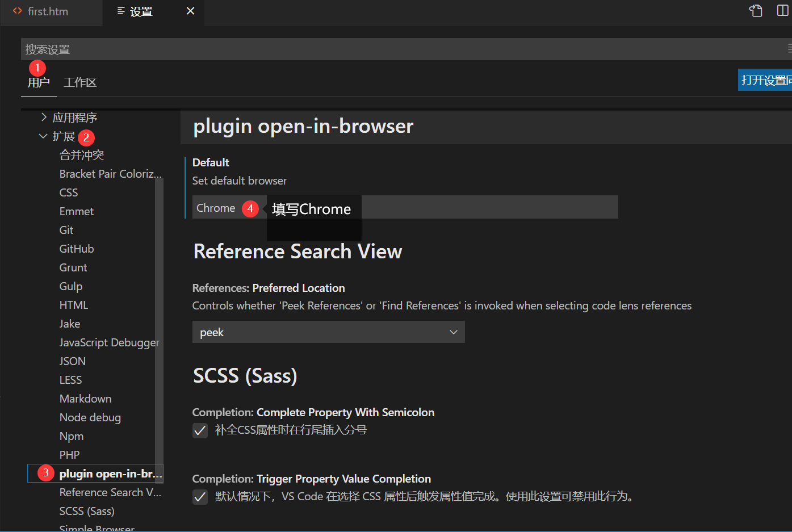This screenshot has height=532, width=792.
Task: Click the Open Settings (JSON) icon
Action: pyautogui.click(x=755, y=10)
